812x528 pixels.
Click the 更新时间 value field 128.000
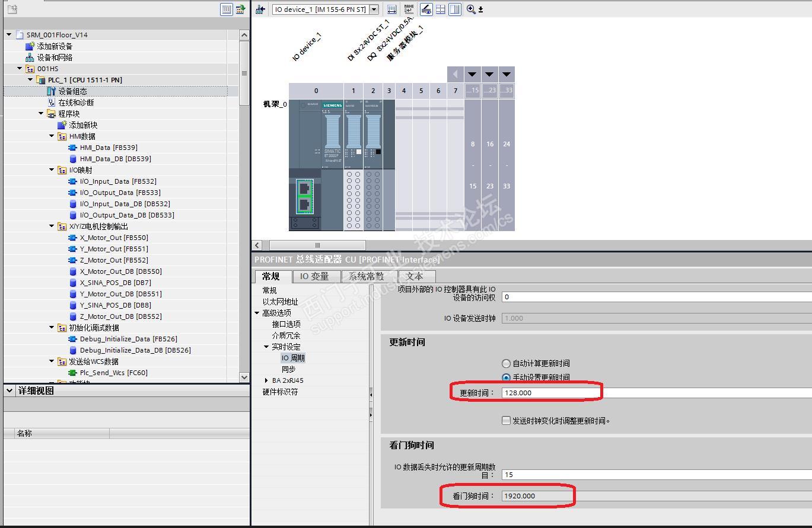657,392
